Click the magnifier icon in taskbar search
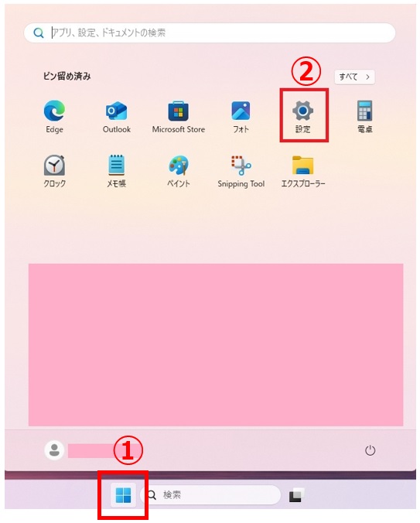Image resolution: width=420 pixels, height=523 pixels. (x=152, y=495)
